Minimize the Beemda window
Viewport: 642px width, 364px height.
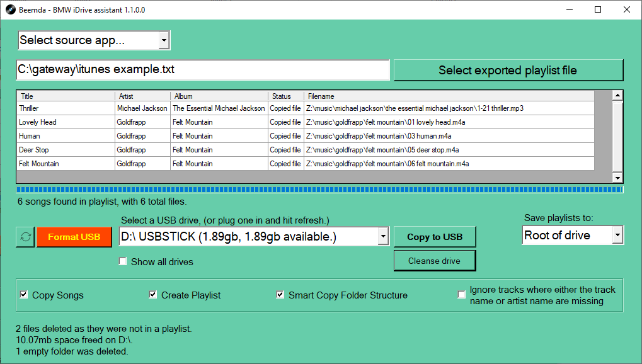569,9
